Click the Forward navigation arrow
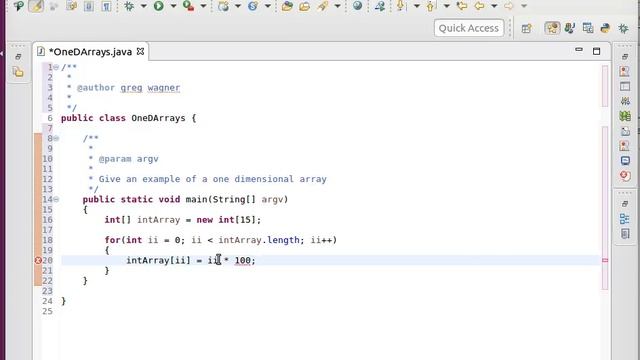The height and width of the screenshot is (360, 640). click(509, 6)
